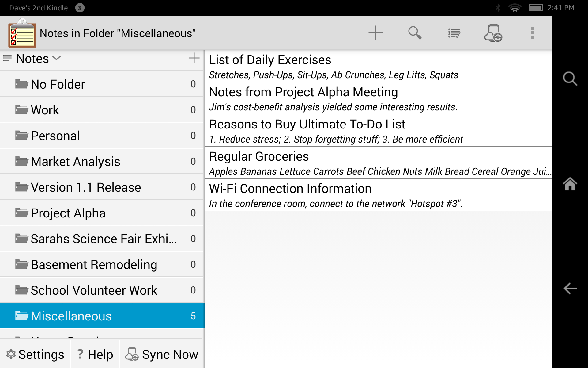Open search using the magnifying glass toolbar icon

415,33
